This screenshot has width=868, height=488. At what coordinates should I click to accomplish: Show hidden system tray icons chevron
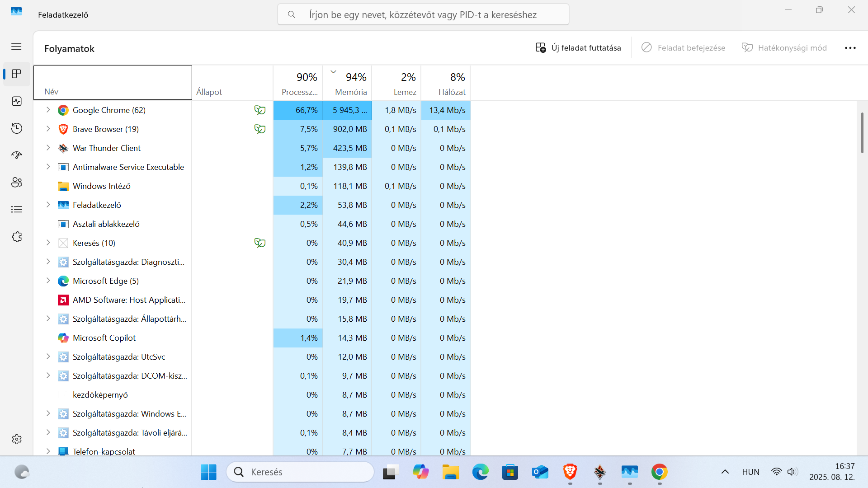(x=725, y=472)
